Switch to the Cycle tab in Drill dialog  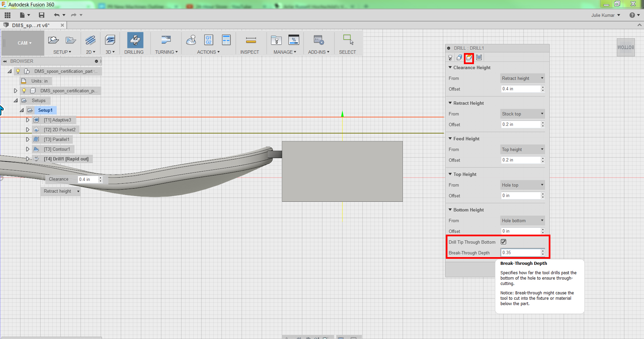click(x=479, y=58)
